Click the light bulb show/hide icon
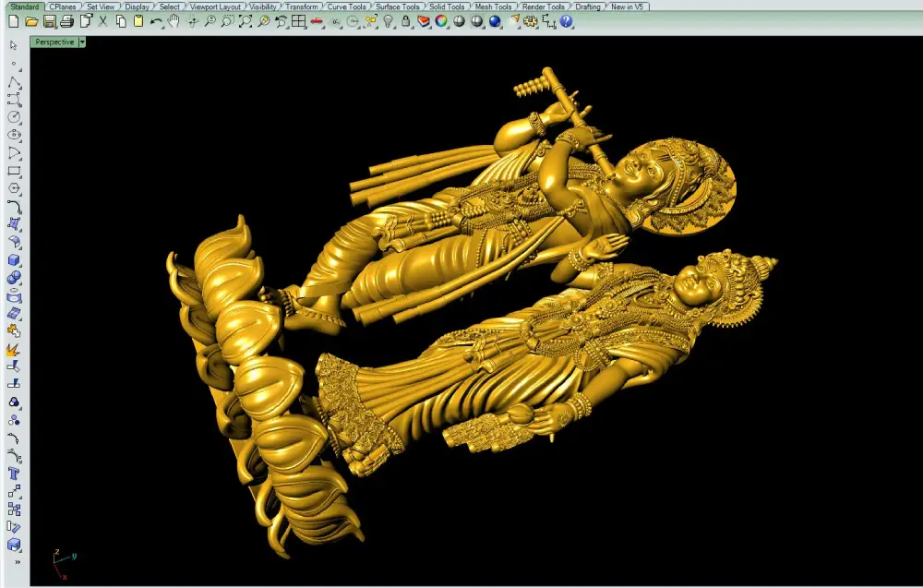The height and width of the screenshot is (588, 923). click(388, 22)
